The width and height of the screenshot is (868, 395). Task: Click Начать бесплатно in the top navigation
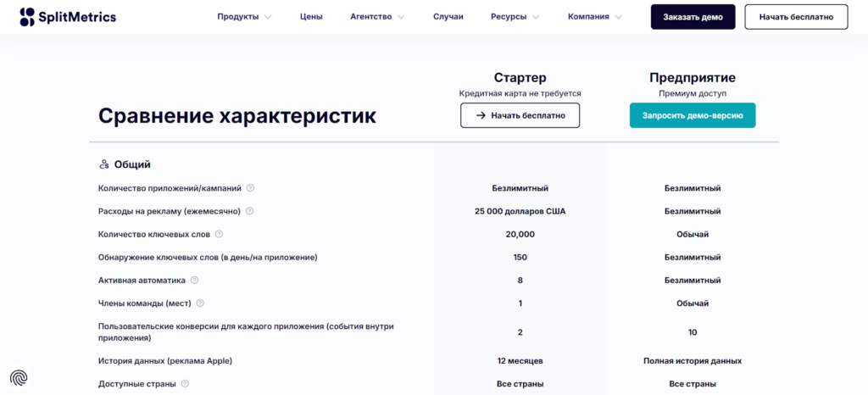coord(796,17)
